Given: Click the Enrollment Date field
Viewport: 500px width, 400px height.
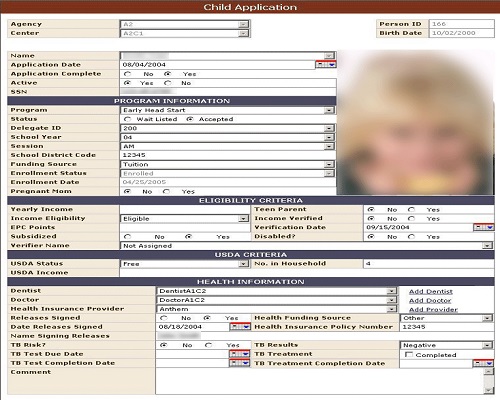Looking at the screenshot, I should click(x=228, y=182).
